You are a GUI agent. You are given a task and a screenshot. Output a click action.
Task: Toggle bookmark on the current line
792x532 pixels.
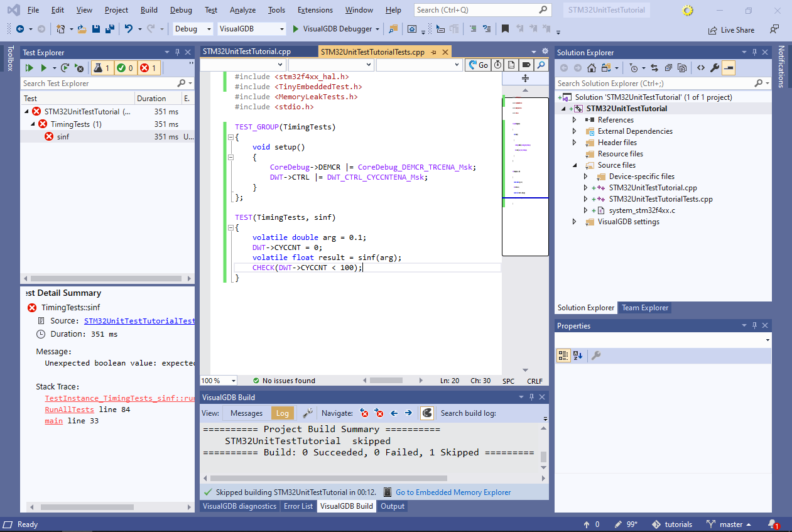pos(505,29)
